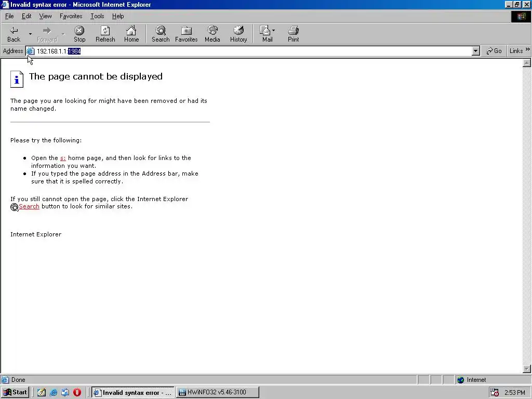Viewport: 532px width, 399px height.
Task: Click the scrollbar up arrow
Action: click(x=527, y=63)
